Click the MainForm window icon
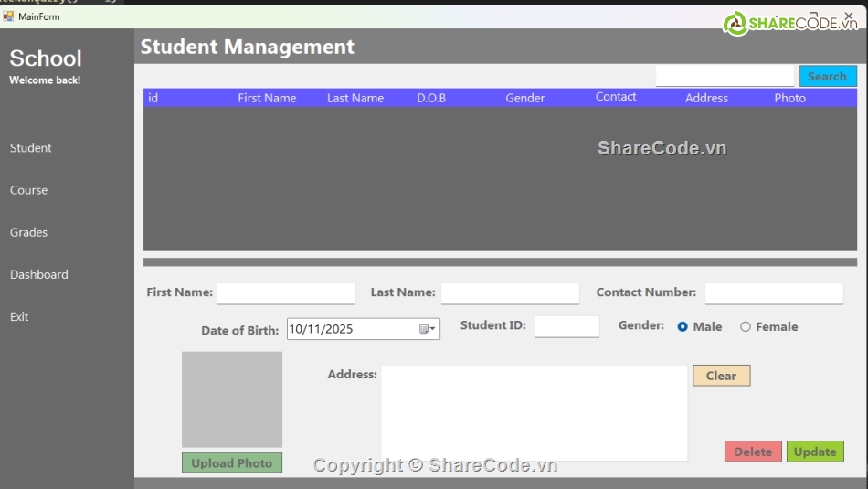 tap(8, 16)
